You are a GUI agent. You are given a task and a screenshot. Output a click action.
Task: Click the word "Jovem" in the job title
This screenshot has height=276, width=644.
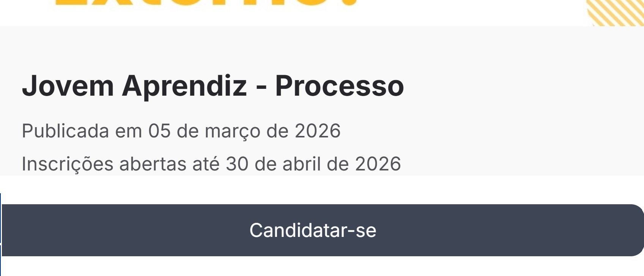pyautogui.click(x=68, y=86)
